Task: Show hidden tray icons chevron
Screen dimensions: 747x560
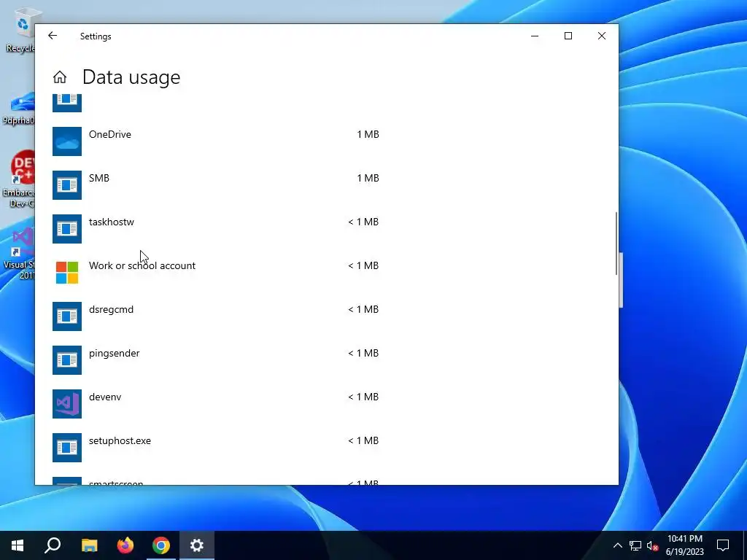Action: point(617,545)
